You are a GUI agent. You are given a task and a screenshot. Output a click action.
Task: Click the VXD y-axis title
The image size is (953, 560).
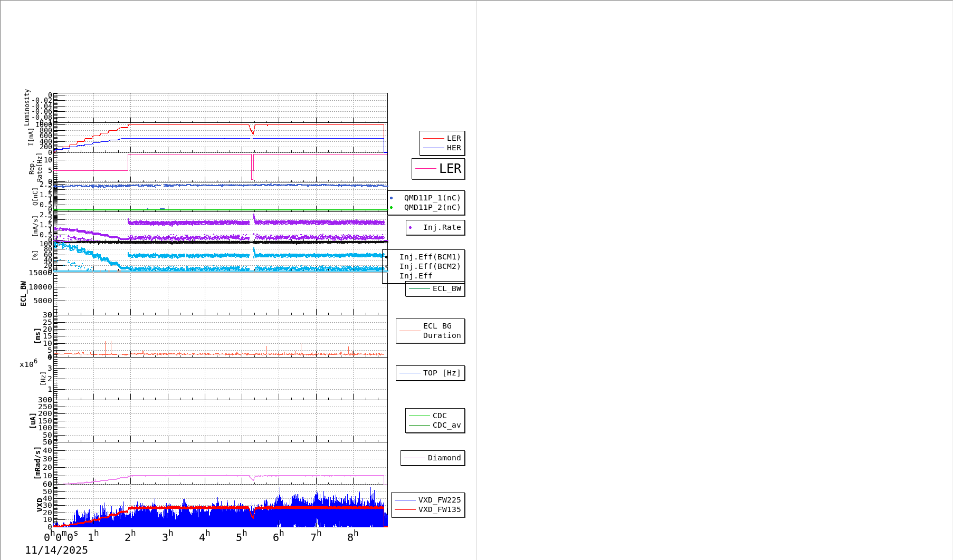[x=40, y=505]
